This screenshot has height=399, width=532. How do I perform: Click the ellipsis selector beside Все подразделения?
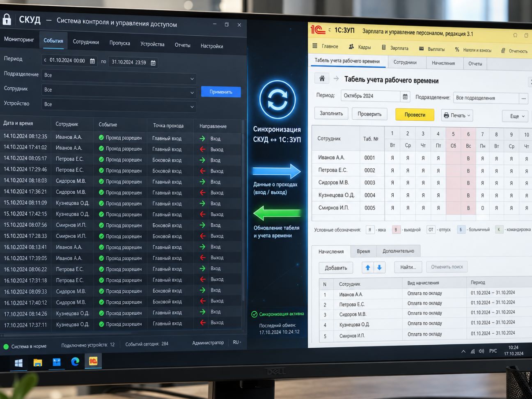coord(523,99)
